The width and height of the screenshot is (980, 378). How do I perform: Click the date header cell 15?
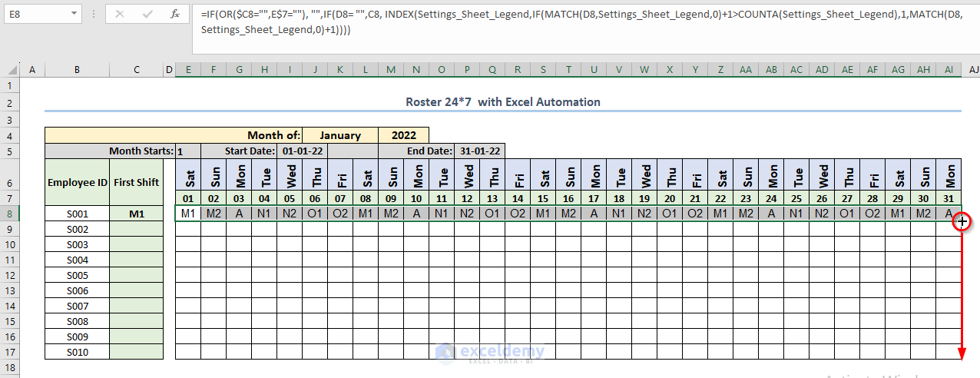tap(543, 198)
